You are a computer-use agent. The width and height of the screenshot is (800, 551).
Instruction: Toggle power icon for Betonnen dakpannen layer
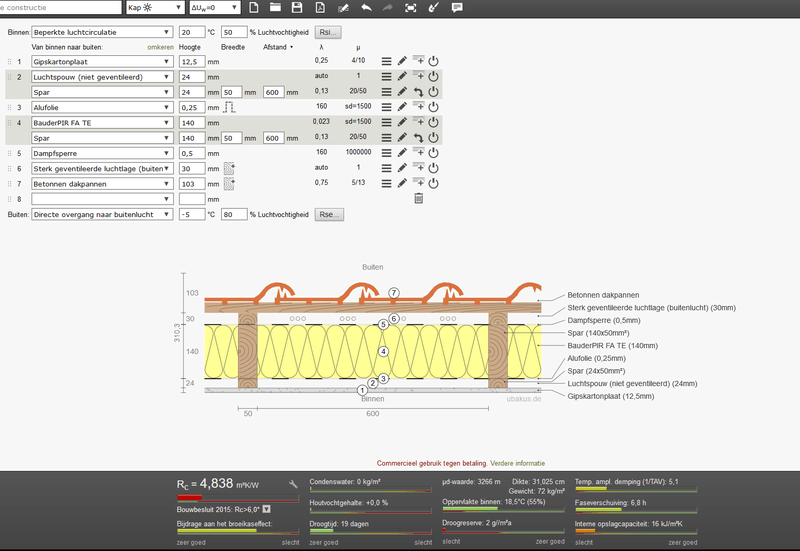coord(433,184)
